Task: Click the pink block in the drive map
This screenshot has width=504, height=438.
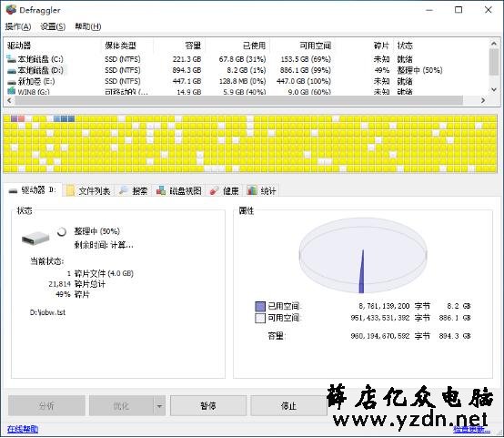Action: [21, 118]
